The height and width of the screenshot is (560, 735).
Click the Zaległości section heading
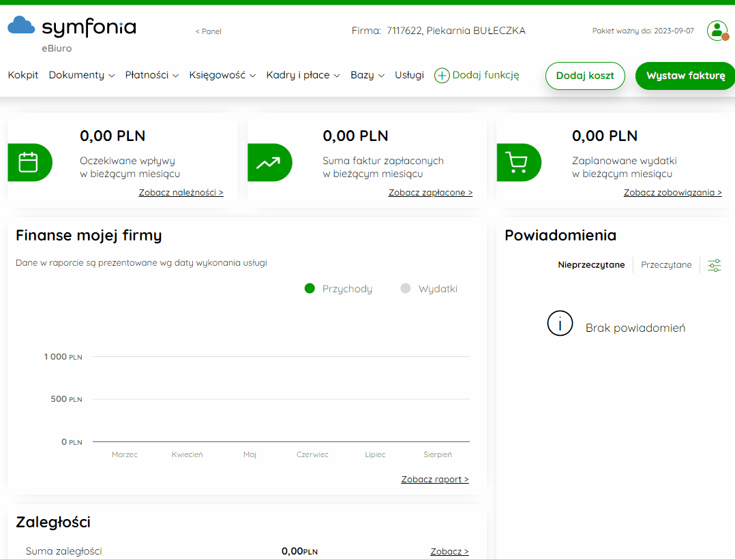click(x=53, y=522)
